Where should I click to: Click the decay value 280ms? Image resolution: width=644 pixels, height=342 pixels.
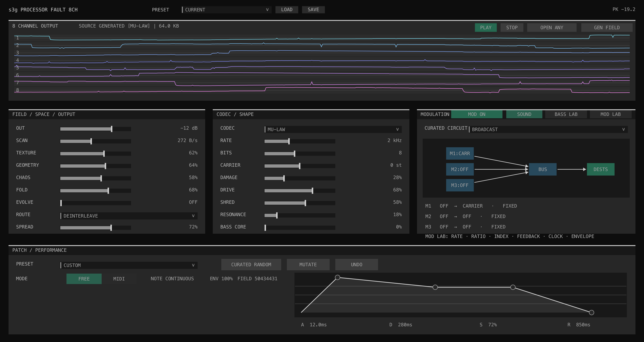point(405,325)
